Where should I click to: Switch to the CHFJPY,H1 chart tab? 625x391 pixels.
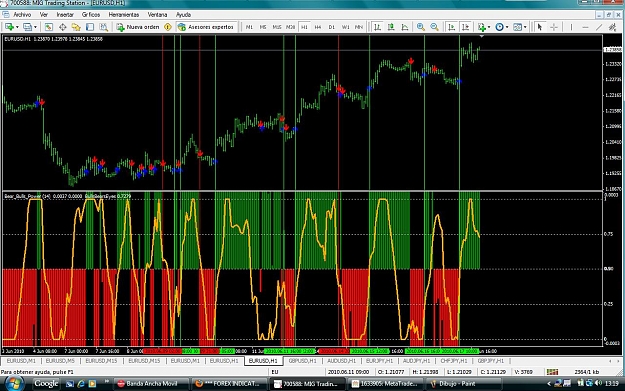[x=454, y=361]
